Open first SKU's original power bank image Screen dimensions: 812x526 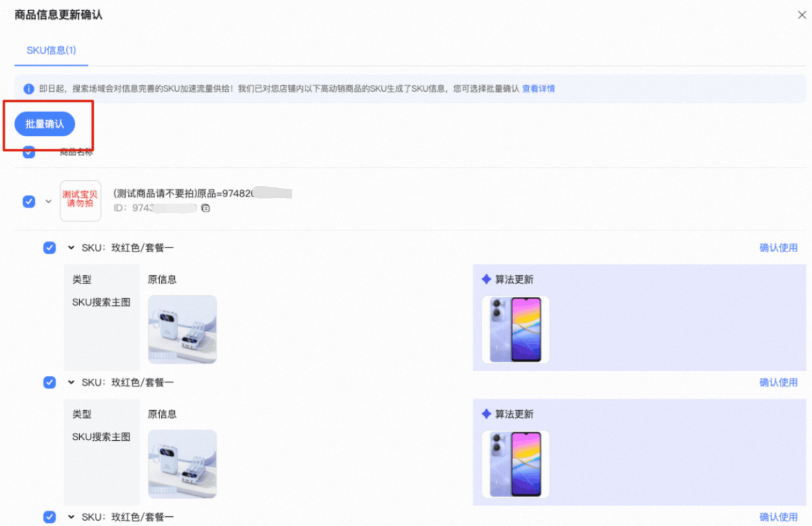coord(182,329)
